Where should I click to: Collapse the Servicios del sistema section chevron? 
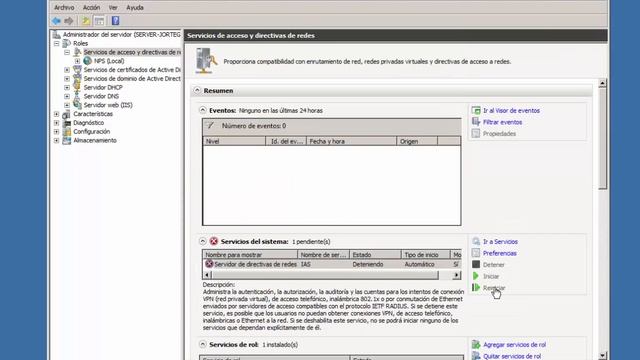click(202, 241)
